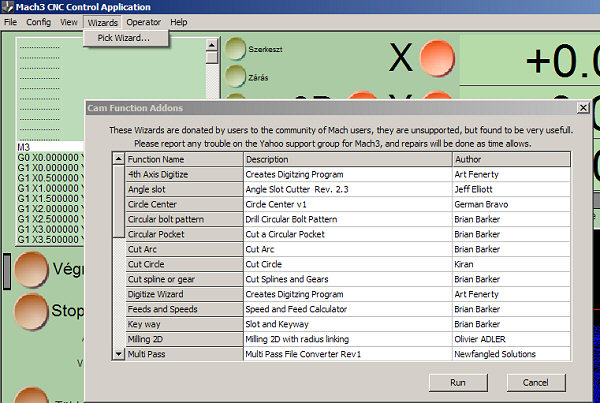Select the Cut Circle function name
Screen dimensions: 600x403
(x=184, y=264)
